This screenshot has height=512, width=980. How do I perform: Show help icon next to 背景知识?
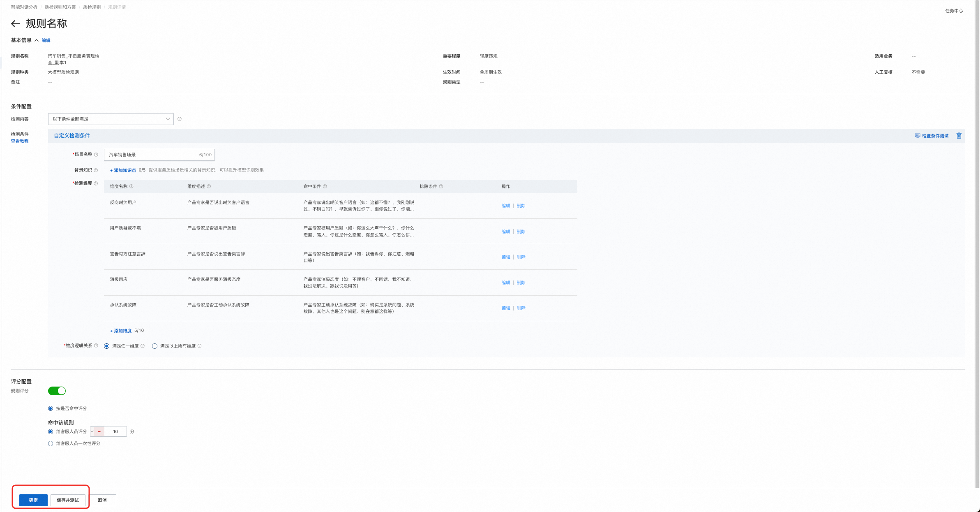(x=96, y=170)
